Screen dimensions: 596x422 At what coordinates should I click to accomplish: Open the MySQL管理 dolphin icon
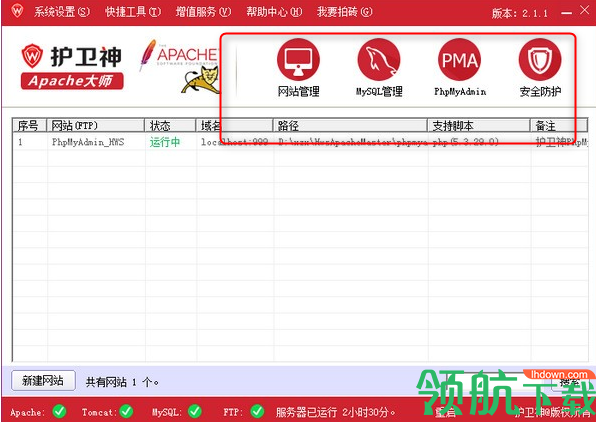pyautogui.click(x=379, y=60)
